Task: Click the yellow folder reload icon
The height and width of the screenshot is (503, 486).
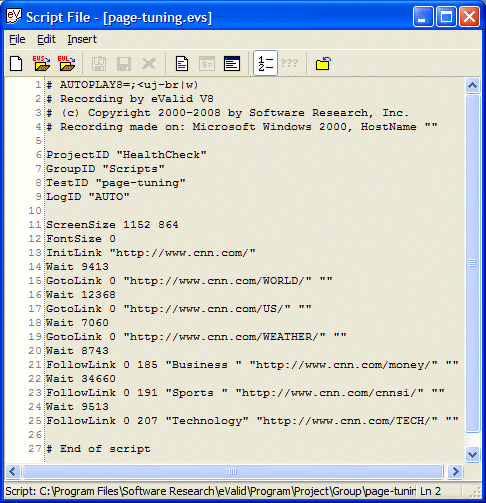Action: [x=323, y=63]
